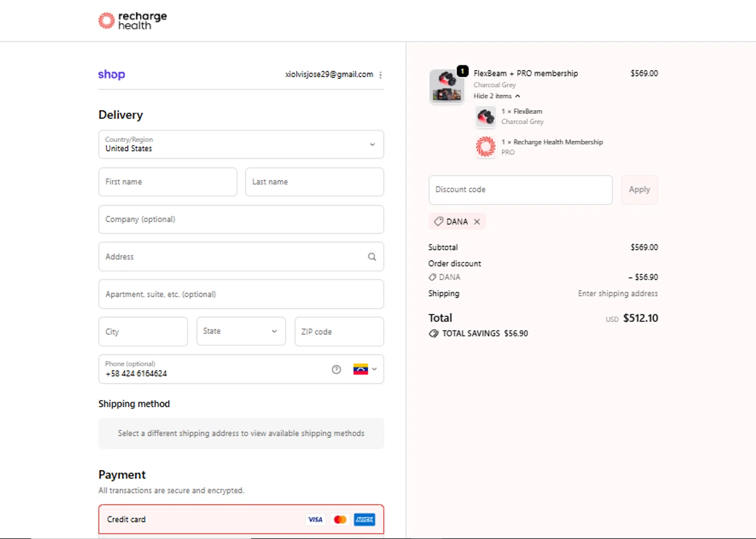Screen dimensions: 756x539
Task: Click the Recharge Health Membership item icon
Action: click(486, 147)
